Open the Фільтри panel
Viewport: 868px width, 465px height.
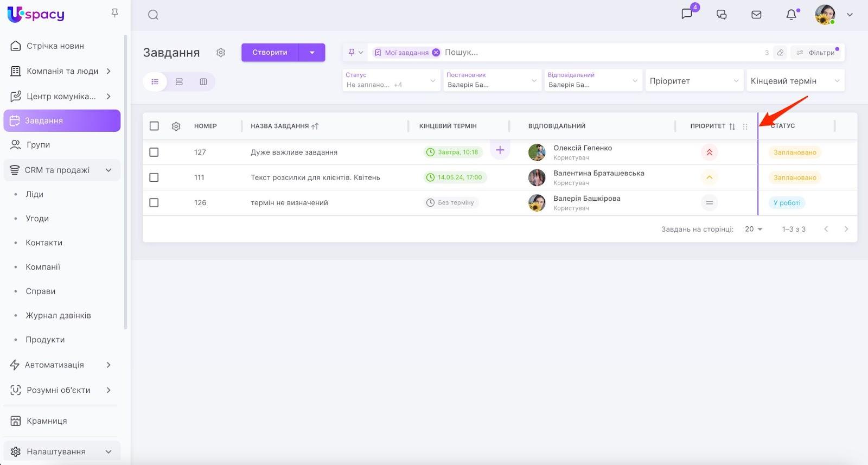(816, 53)
